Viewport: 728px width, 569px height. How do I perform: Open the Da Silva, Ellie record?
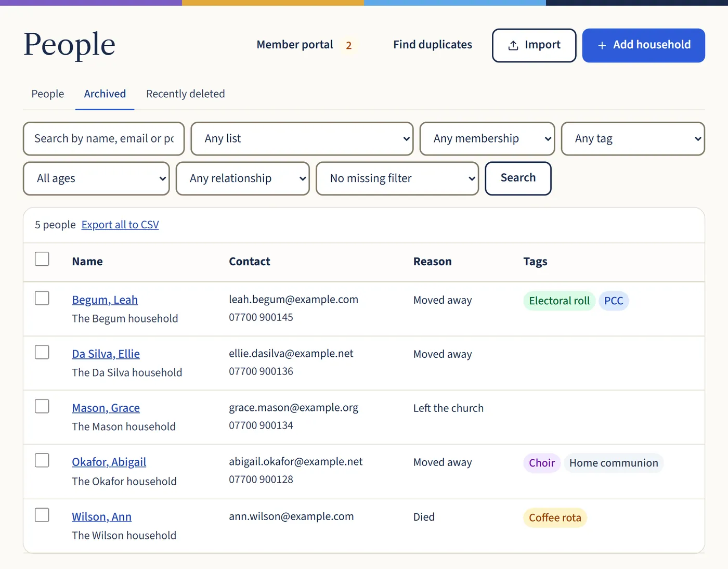pyautogui.click(x=106, y=354)
